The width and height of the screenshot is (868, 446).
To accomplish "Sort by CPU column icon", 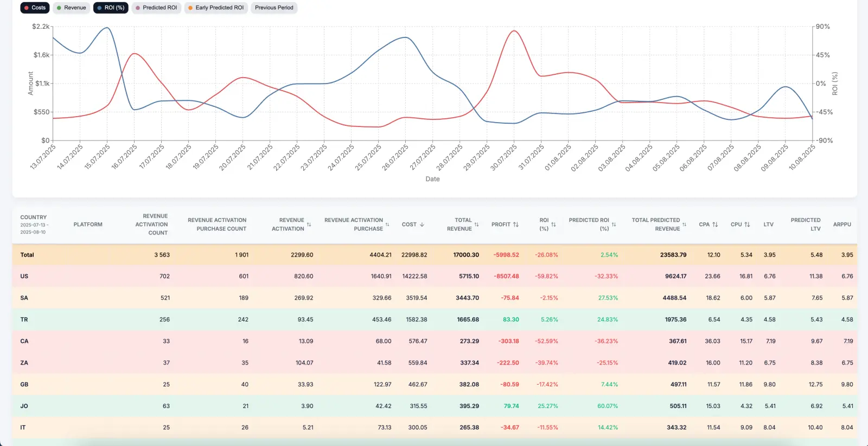I will [x=747, y=225].
